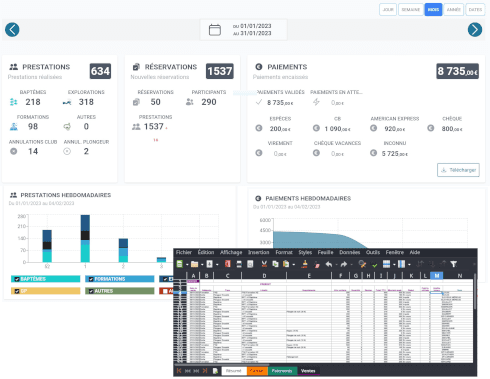Open the Undo history dropdown arrow
The width and height of the screenshot is (490, 379).
pyautogui.click(x=336, y=265)
